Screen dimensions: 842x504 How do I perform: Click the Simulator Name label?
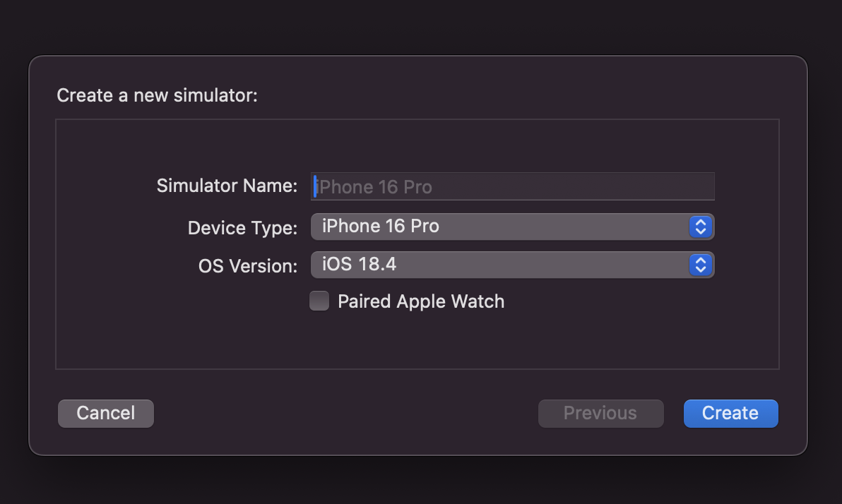[x=227, y=186]
